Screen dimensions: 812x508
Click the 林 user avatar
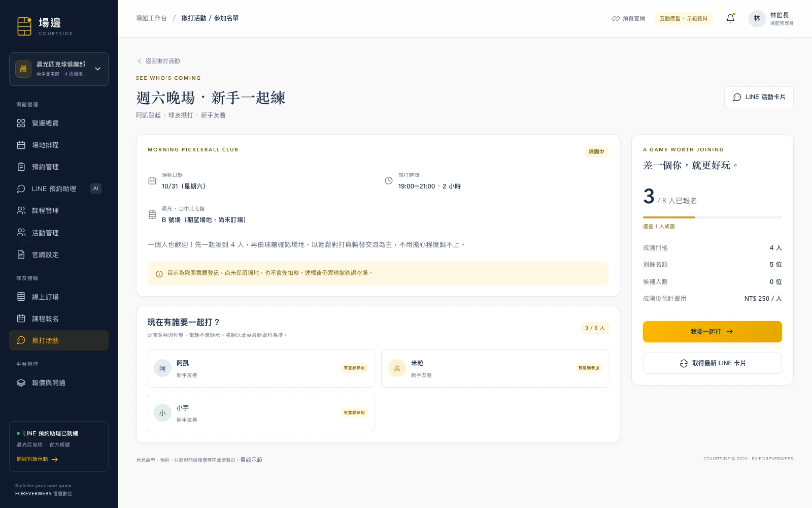(x=757, y=18)
